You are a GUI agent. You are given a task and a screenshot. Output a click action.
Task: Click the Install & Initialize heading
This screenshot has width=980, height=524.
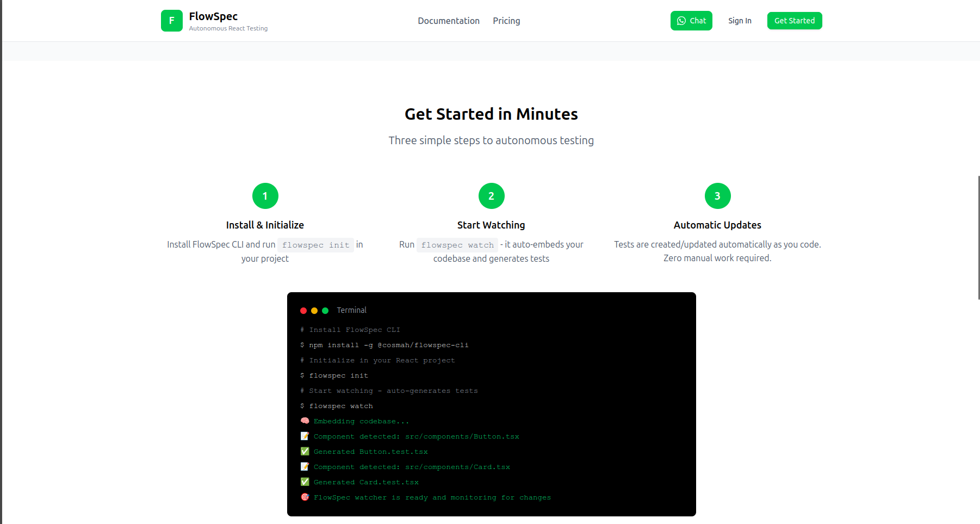pyautogui.click(x=265, y=225)
